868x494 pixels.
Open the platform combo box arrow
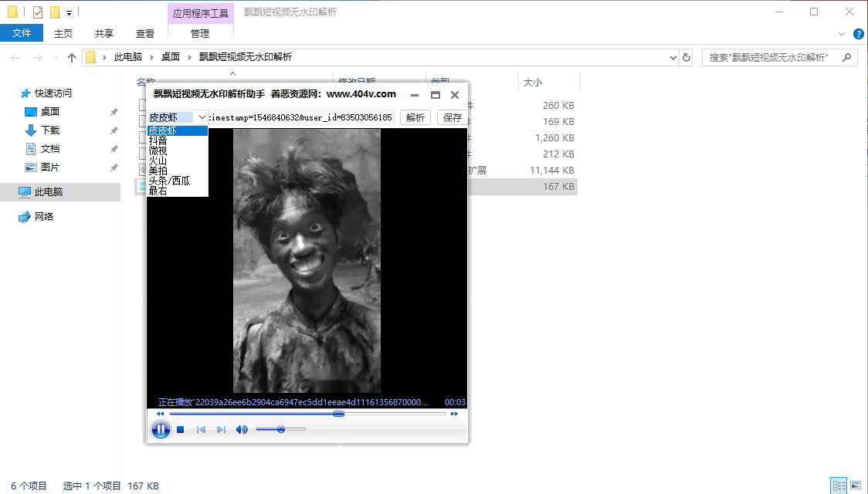(x=202, y=117)
